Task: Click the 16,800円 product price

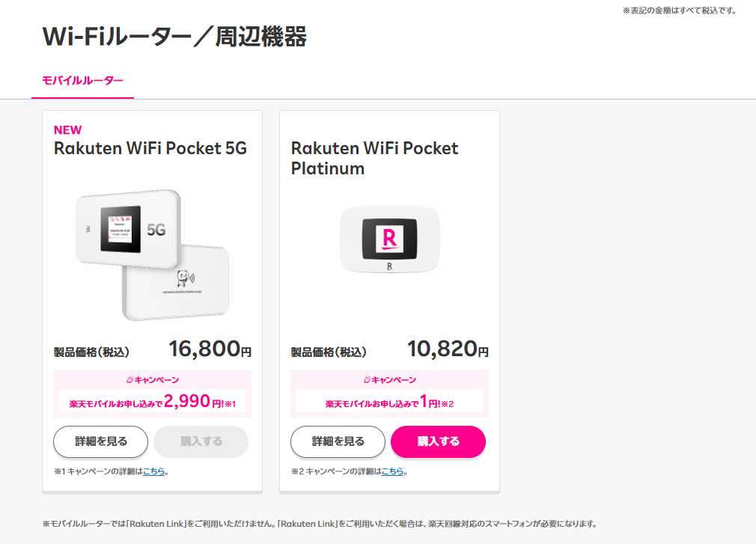Action: (210, 349)
